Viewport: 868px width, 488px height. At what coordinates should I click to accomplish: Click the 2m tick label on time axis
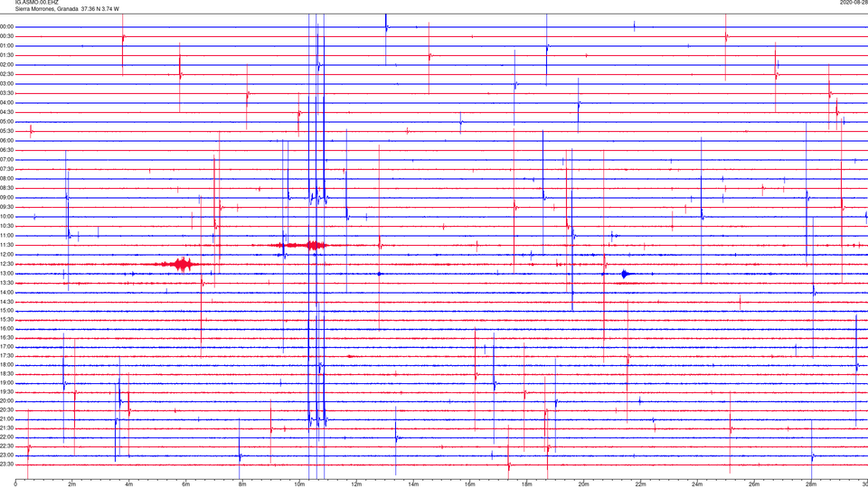point(72,484)
